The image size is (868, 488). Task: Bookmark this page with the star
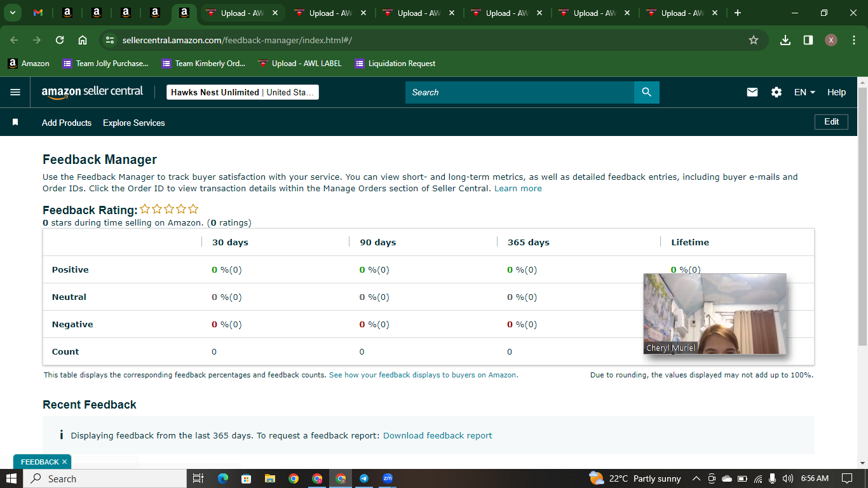tap(754, 40)
